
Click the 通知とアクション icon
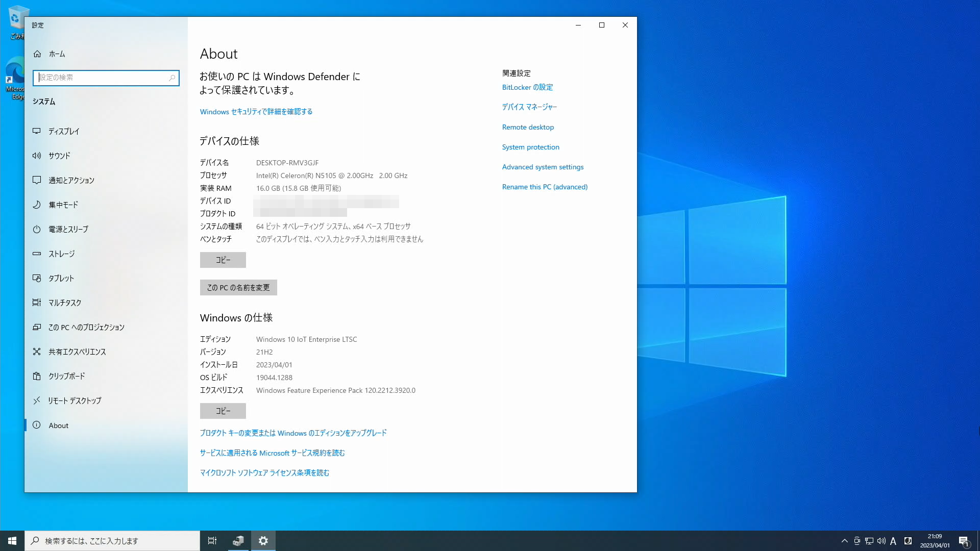[x=37, y=180]
